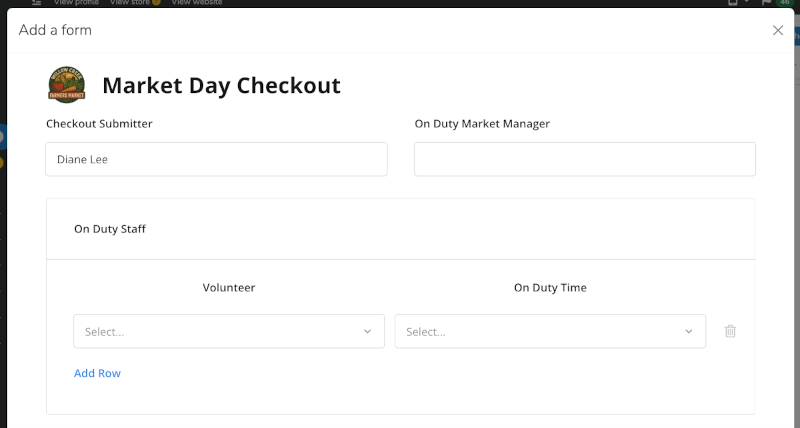Close the Add a form dialog
The height and width of the screenshot is (428, 800).
[778, 30]
